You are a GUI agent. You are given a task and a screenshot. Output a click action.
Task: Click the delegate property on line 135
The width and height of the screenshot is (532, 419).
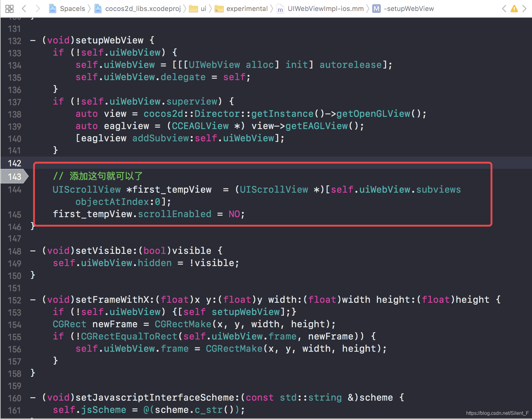(183, 77)
